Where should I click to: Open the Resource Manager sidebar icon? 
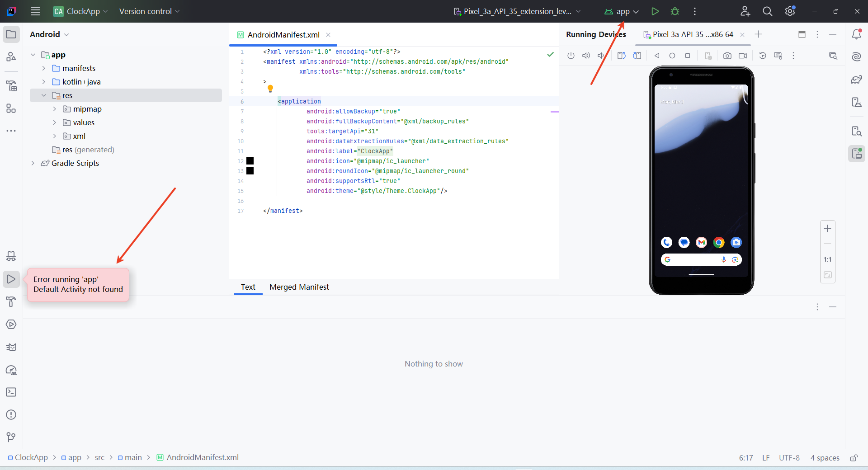click(11, 56)
